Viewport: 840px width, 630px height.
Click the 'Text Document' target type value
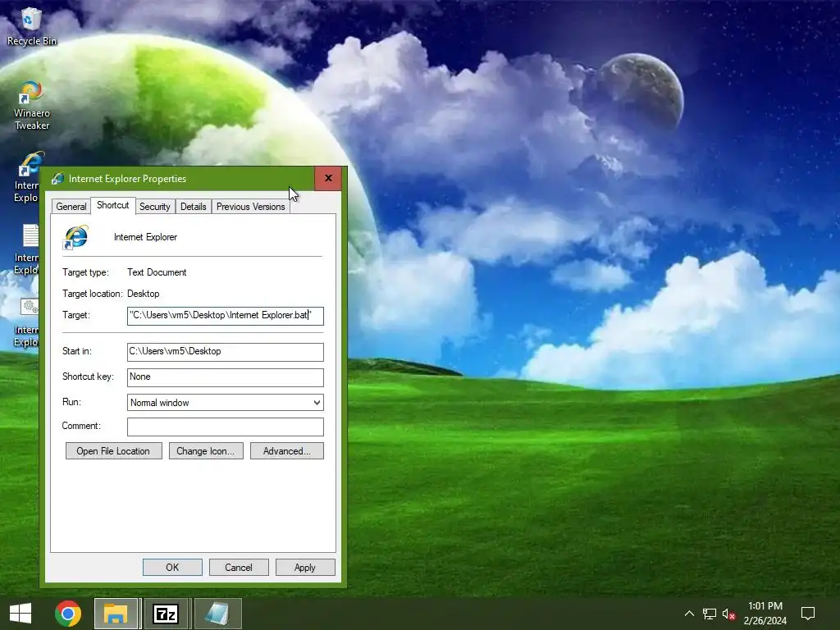pos(157,272)
